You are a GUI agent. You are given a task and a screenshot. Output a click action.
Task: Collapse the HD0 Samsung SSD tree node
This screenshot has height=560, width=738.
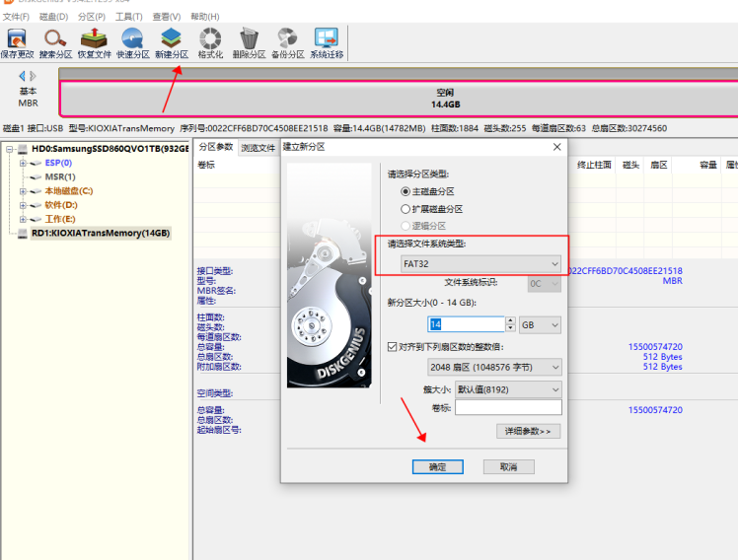point(10,149)
